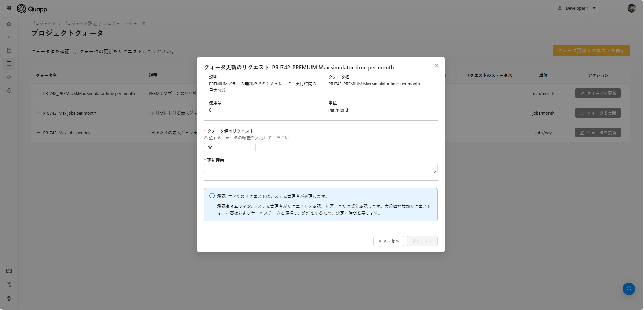
Task: Click the quota value input showing 30
Action: click(x=230, y=147)
